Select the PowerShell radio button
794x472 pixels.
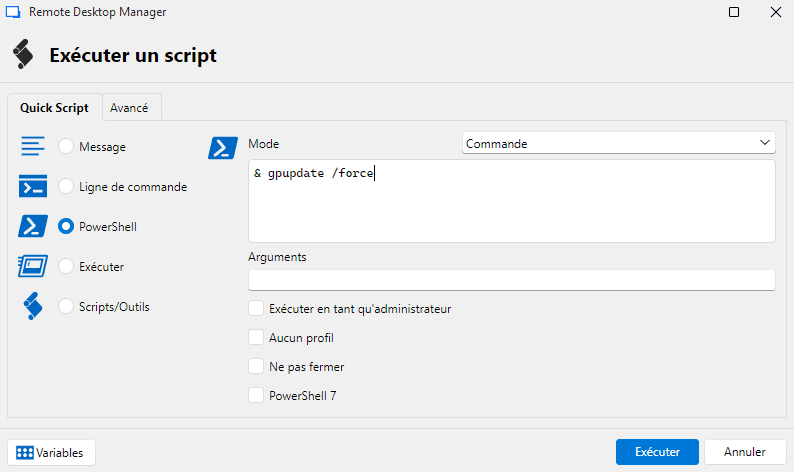(x=66, y=226)
